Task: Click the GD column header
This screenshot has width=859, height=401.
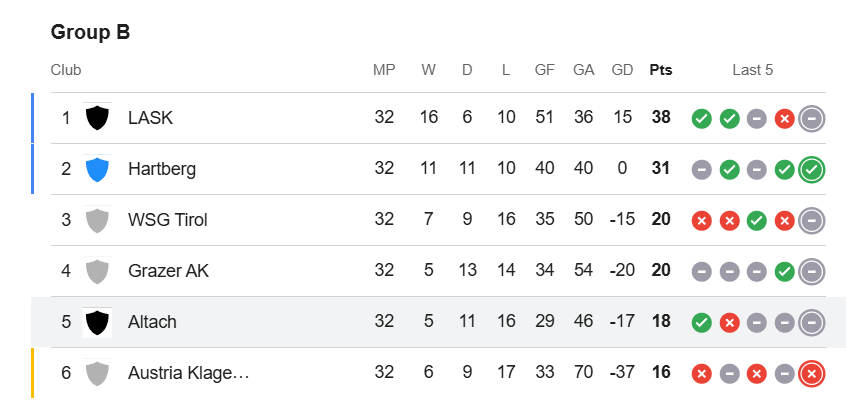Action: pyautogui.click(x=622, y=70)
